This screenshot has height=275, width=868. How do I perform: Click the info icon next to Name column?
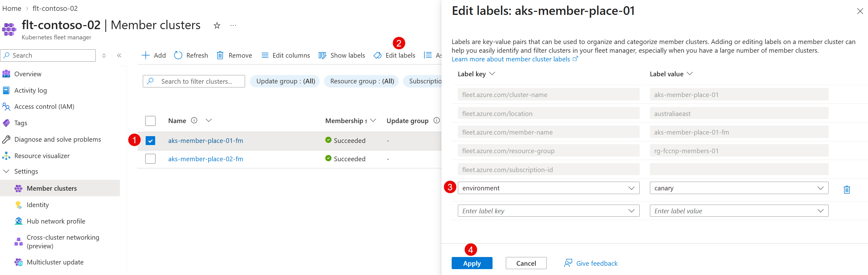[194, 121]
